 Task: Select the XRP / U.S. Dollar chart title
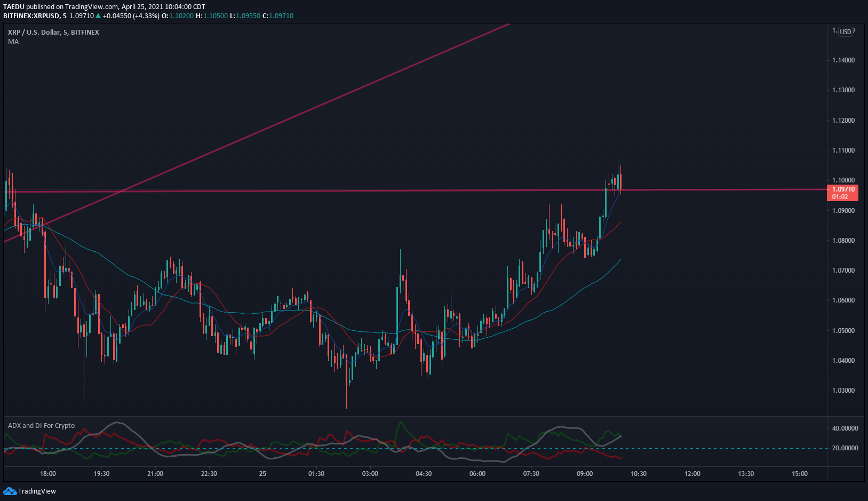(x=53, y=33)
